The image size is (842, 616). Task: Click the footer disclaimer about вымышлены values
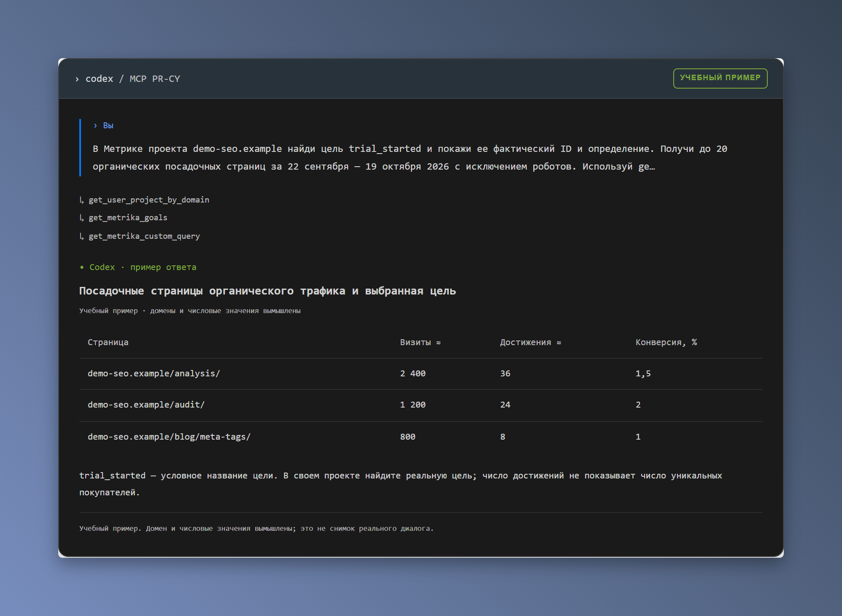tap(256, 529)
